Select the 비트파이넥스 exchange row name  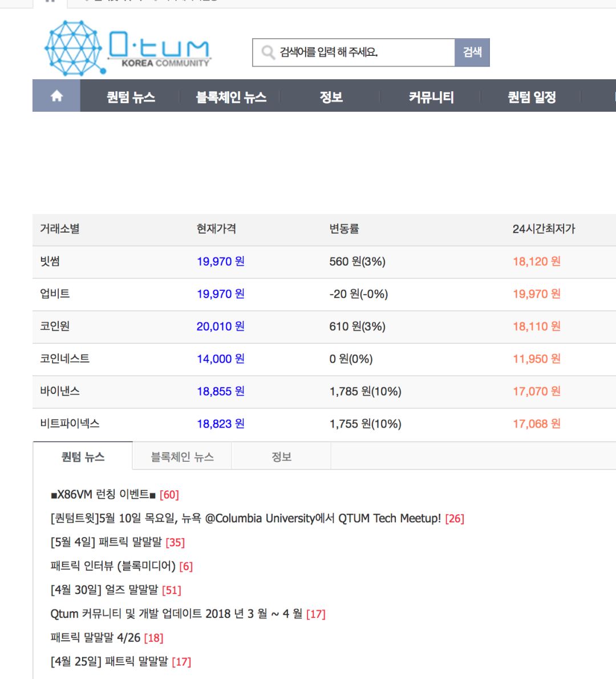click(x=70, y=424)
